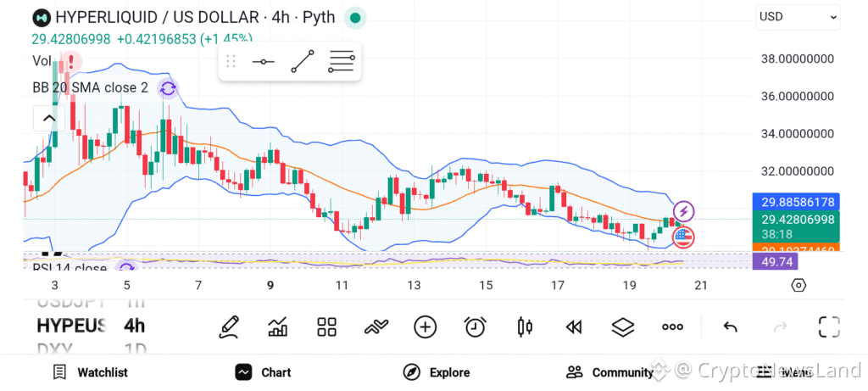Click the blue 29.88586178 price label
The height and width of the screenshot is (391, 868).
click(x=796, y=202)
